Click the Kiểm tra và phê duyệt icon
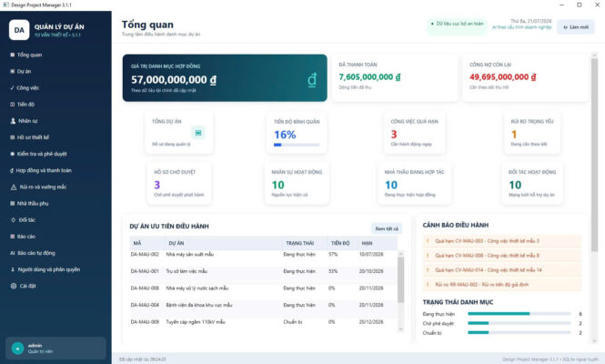 (13, 154)
